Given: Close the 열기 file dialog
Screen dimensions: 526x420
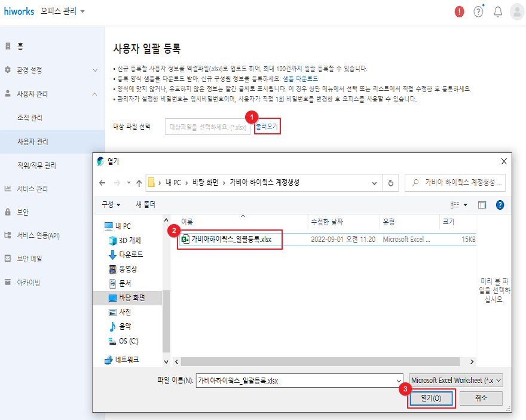Looking at the screenshot, I should (504, 161).
